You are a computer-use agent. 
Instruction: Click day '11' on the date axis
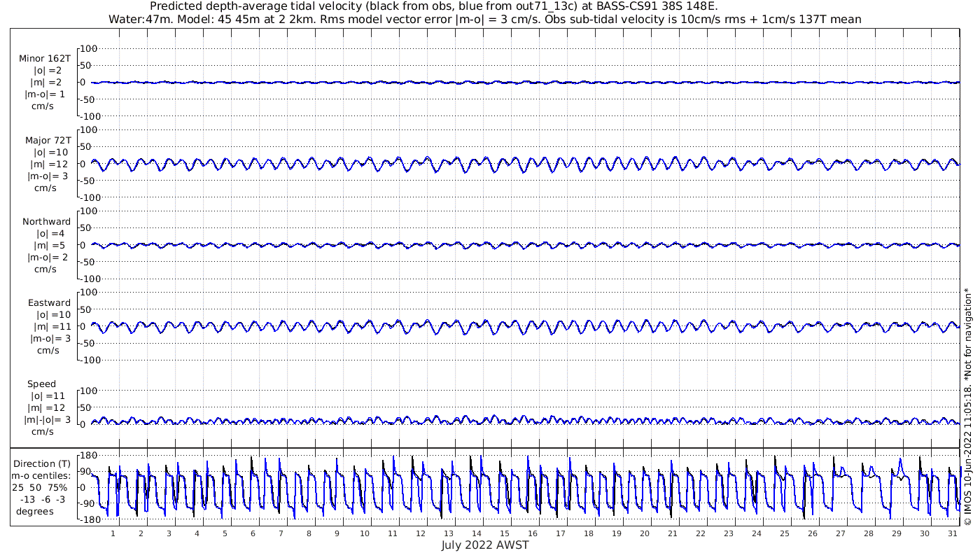(x=393, y=533)
